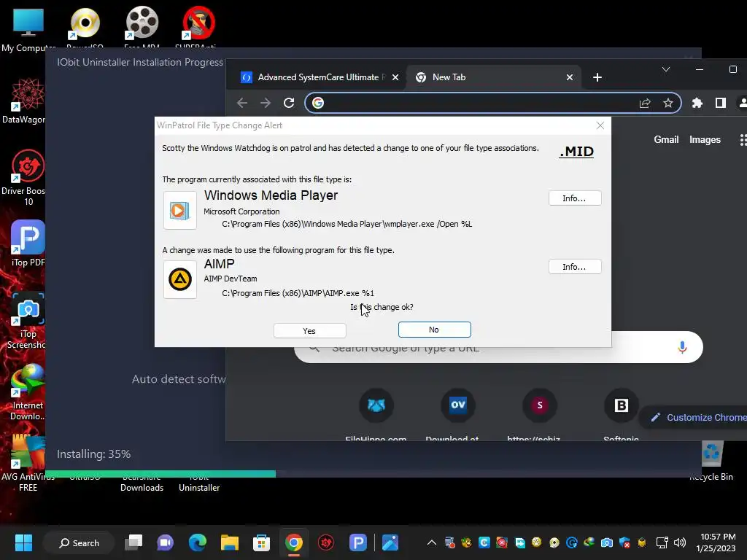Open SUPERAntiSpyware desktop shortcut

click(x=198, y=27)
